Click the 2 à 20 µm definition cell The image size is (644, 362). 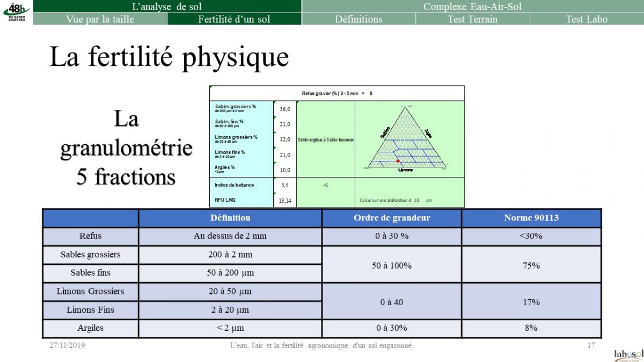pyautogui.click(x=230, y=310)
